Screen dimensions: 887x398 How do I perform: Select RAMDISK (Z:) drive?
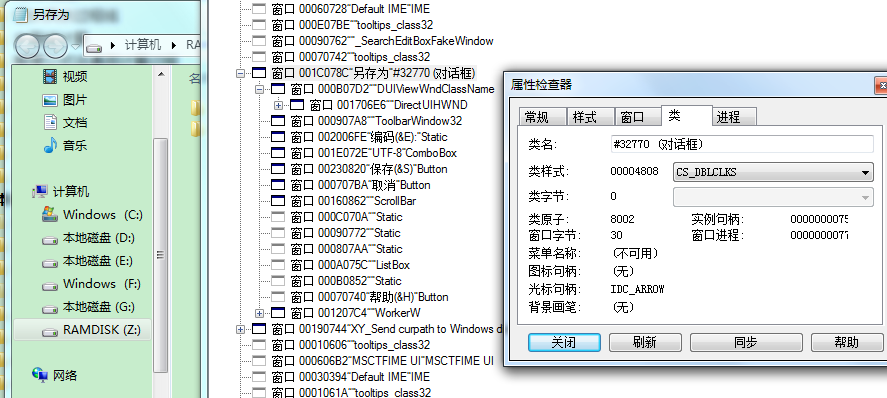[x=83, y=330]
